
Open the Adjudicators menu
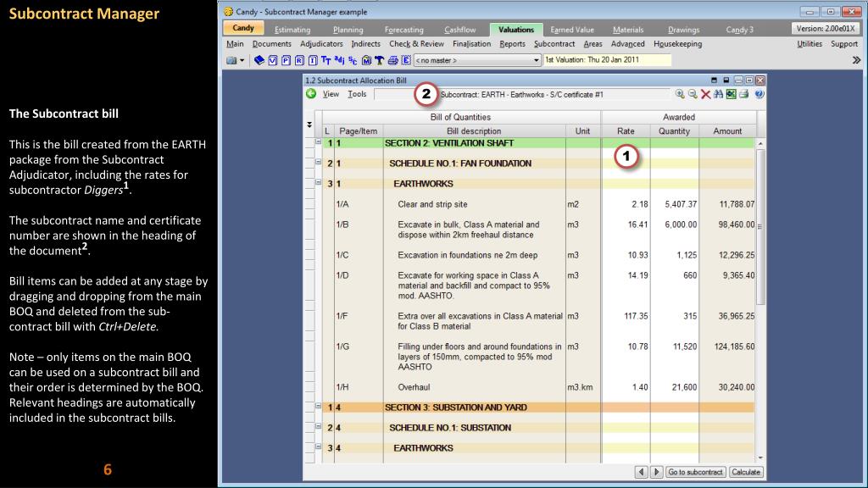click(x=321, y=44)
